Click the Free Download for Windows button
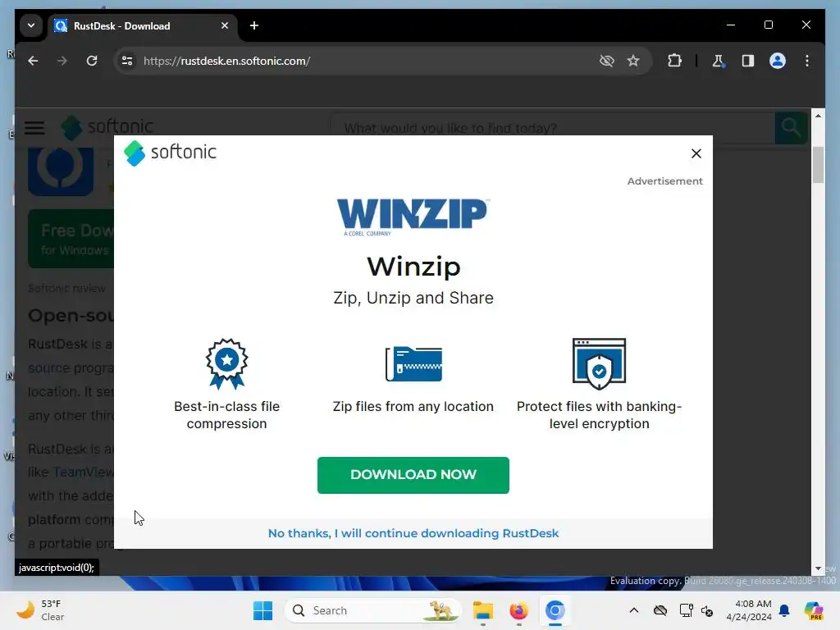 71,239
